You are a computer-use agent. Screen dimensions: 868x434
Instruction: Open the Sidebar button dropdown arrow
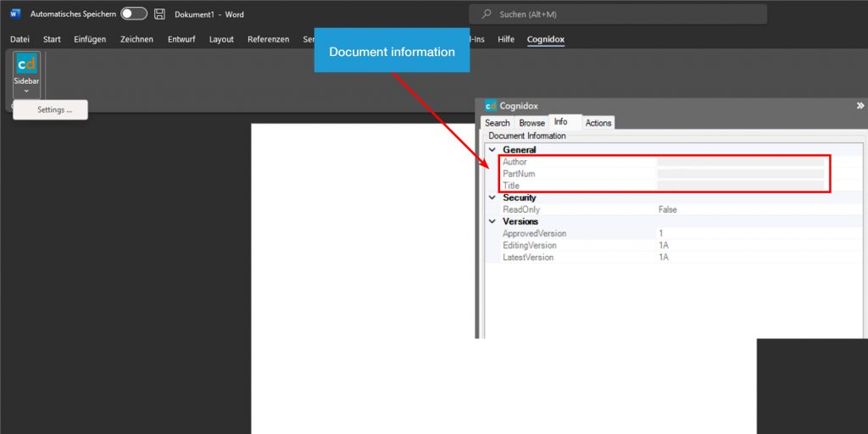tap(26, 91)
